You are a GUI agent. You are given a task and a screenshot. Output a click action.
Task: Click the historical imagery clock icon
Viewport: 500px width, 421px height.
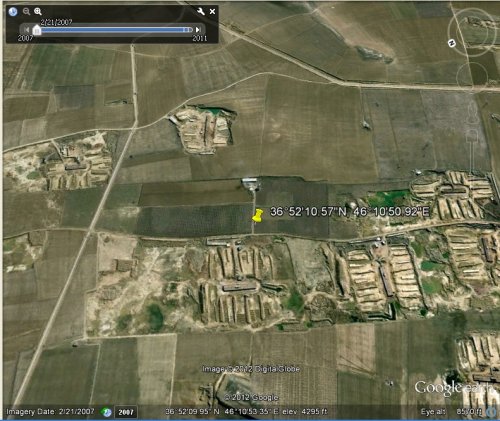pyautogui.click(x=13, y=12)
